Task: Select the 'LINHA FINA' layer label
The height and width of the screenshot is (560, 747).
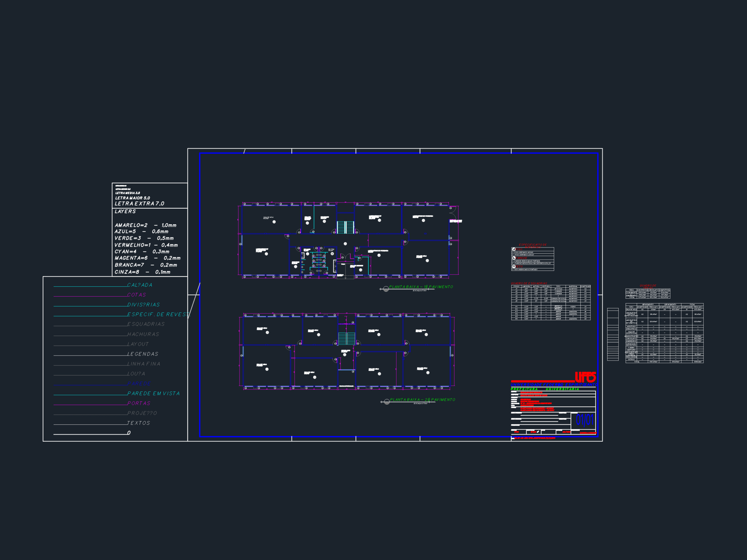Action: click(x=144, y=364)
